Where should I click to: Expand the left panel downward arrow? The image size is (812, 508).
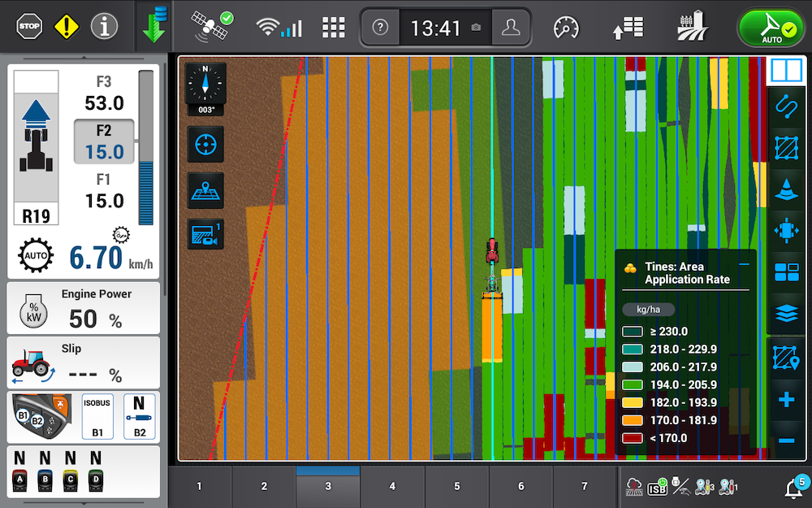(x=84, y=502)
